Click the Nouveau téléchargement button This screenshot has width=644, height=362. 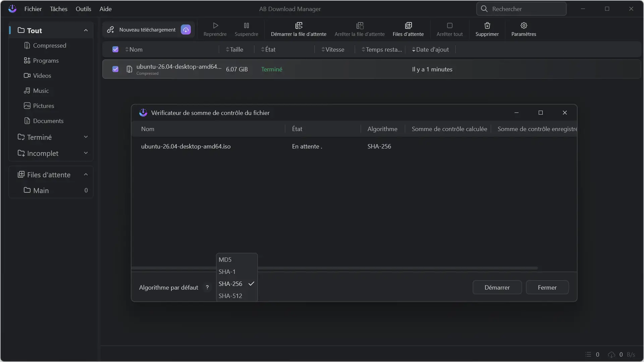click(x=148, y=29)
